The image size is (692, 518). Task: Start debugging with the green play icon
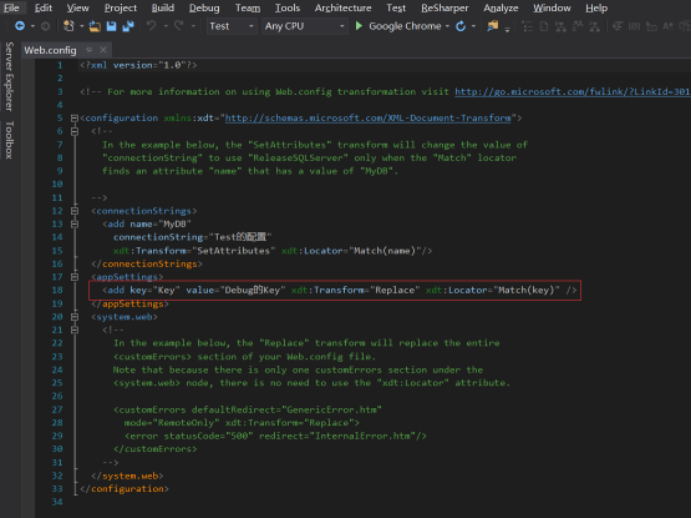359,26
